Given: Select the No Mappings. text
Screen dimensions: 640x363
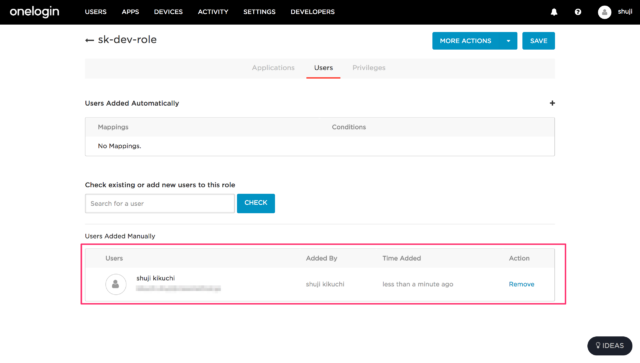Looking at the screenshot, I should [119, 146].
